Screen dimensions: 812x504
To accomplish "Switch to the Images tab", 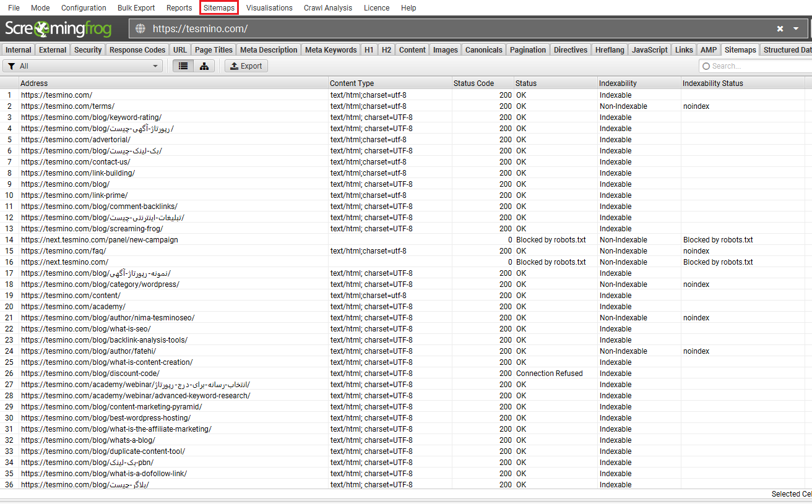I will coord(446,50).
